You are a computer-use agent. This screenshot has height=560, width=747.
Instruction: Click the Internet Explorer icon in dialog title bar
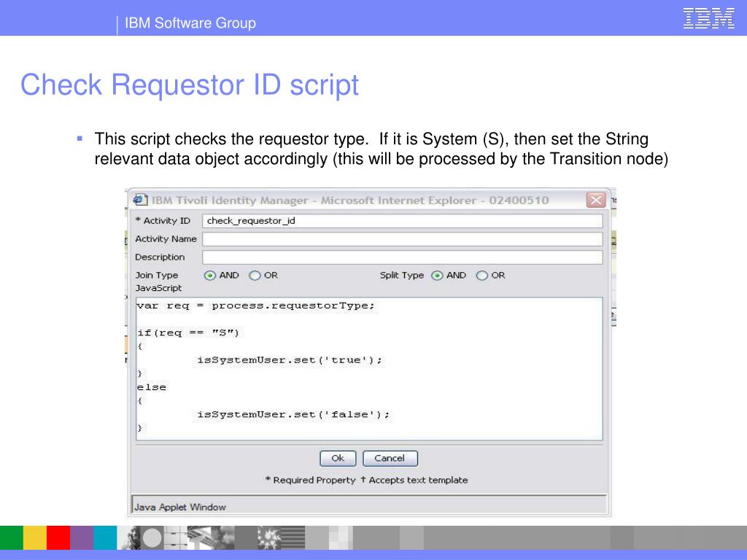pyautogui.click(x=140, y=200)
